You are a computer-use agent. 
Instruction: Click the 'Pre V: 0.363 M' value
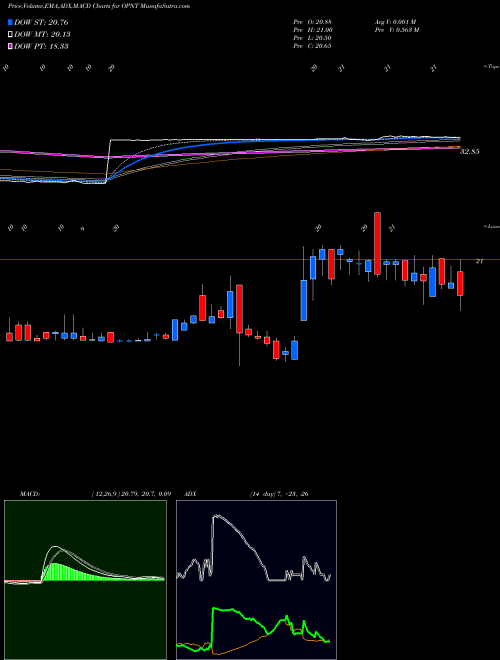click(396, 30)
